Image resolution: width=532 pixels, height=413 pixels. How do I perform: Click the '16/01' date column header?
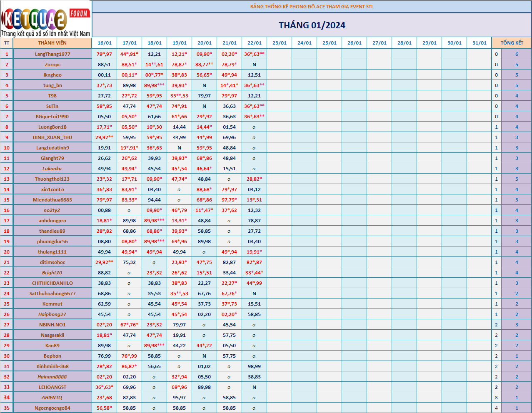pos(105,43)
